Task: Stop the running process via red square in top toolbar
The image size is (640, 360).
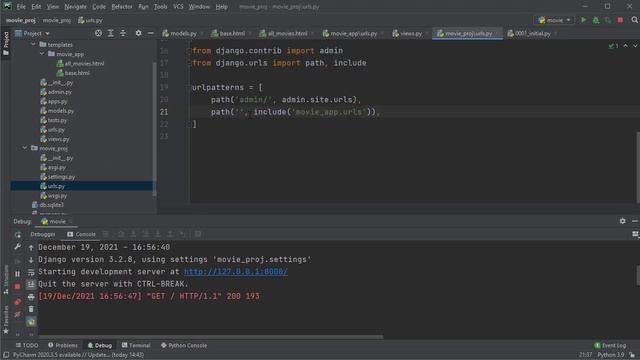Action: pos(620,20)
